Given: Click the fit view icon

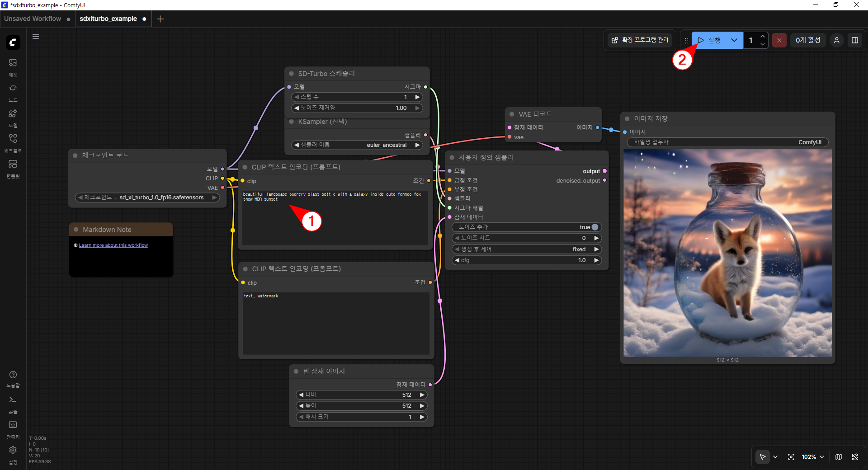Looking at the screenshot, I should point(791,457).
